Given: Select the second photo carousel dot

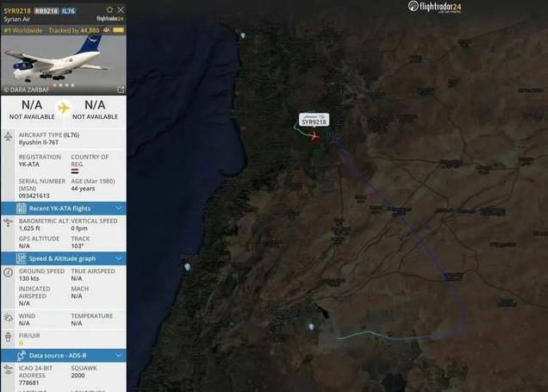Looking at the screenshot, I should point(61,85).
